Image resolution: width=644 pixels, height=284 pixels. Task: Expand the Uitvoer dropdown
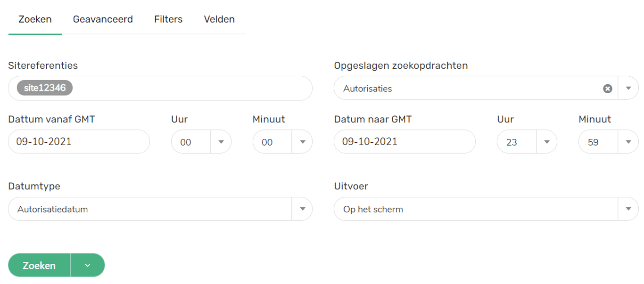click(x=628, y=209)
